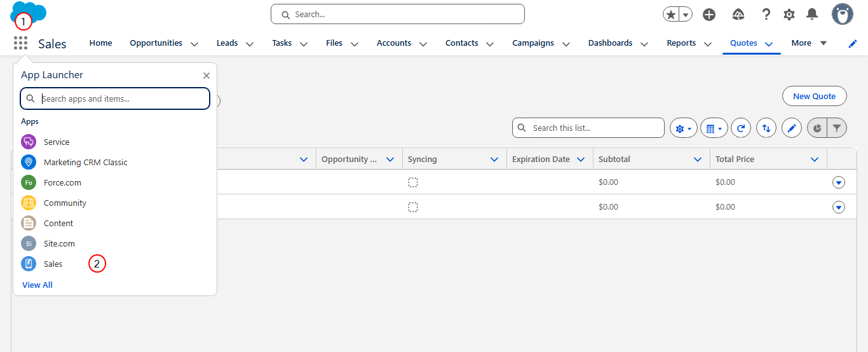Open the filters funnel icon

(x=837, y=128)
